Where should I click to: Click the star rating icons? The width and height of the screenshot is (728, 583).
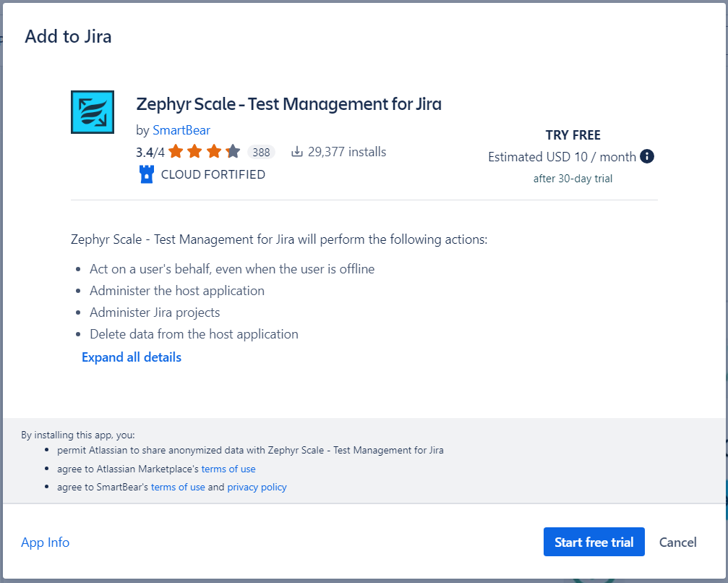point(205,151)
